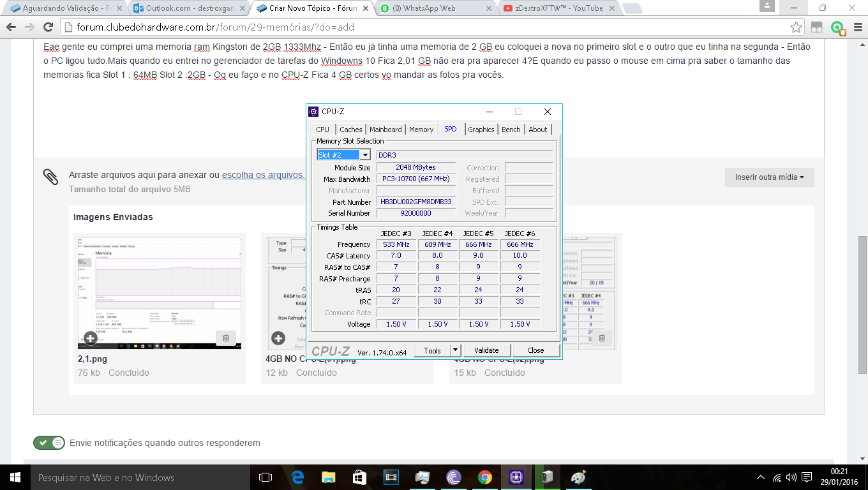Insert second image with its plus icon
868x490 pixels.
tap(278, 338)
